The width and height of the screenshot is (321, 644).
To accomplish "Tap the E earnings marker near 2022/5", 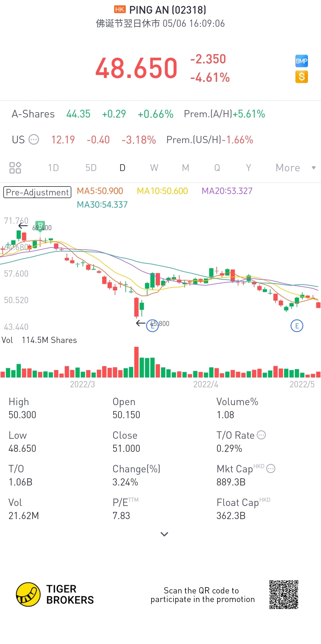I will [297, 326].
